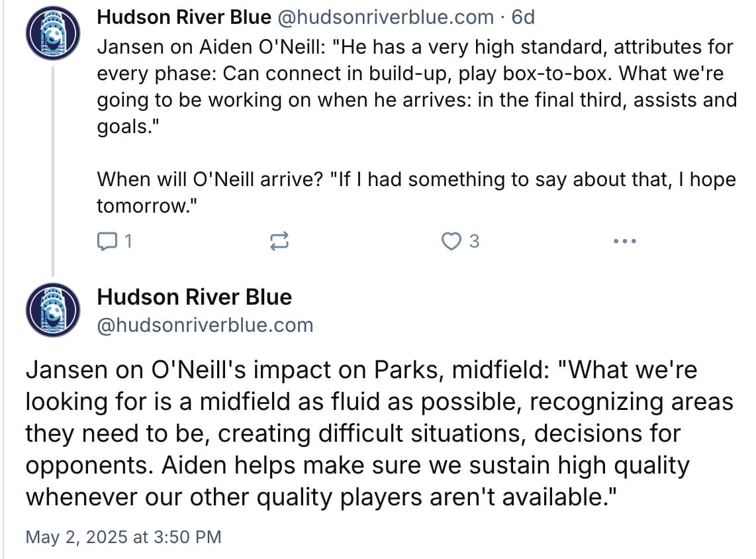Viewport: 756px width, 559px height.
Task: Click the handle shown before the 6d timestamp
Action: click(385, 17)
